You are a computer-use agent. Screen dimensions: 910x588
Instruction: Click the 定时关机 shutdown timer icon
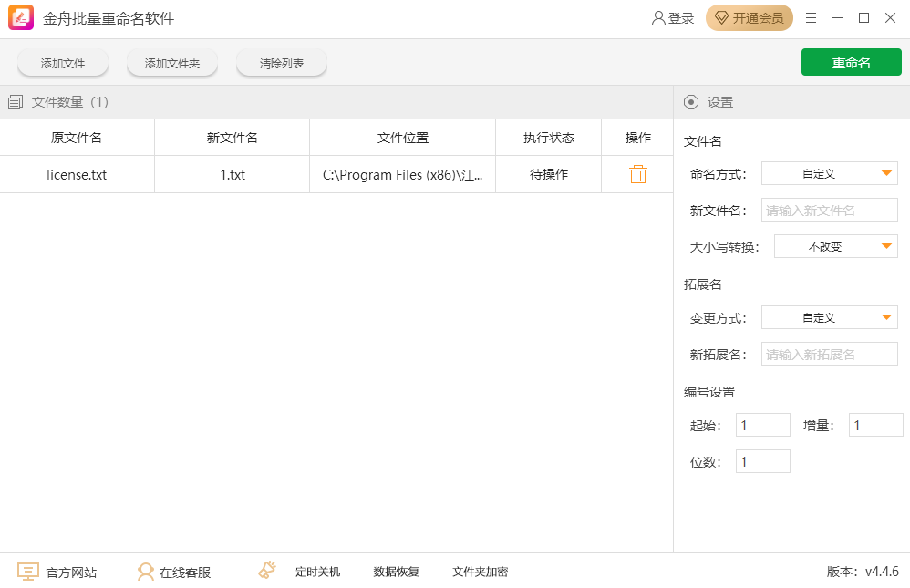tap(267, 571)
